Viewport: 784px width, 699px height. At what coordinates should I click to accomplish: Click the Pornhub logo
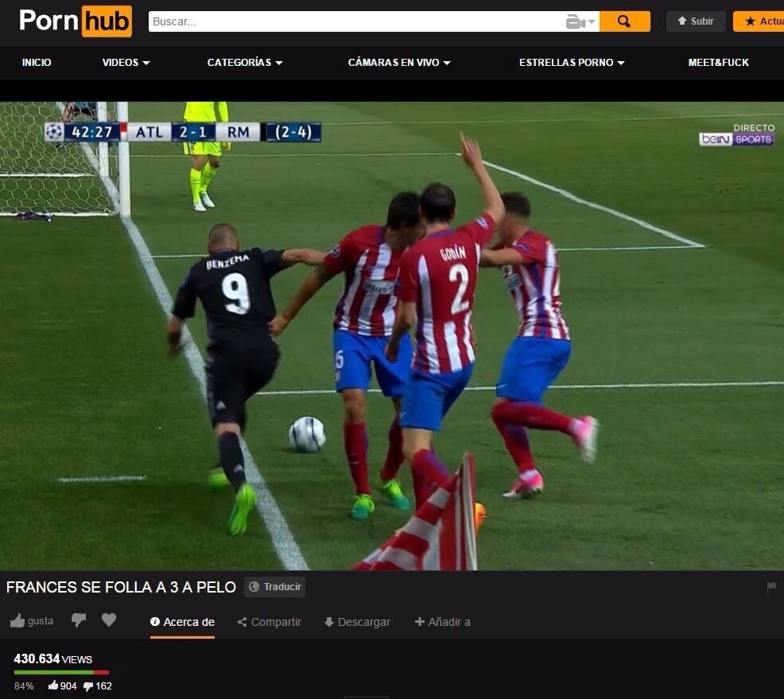[75, 21]
